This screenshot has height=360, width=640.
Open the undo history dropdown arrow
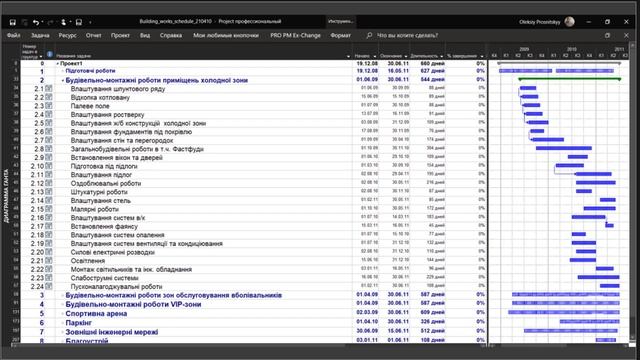coord(42,22)
